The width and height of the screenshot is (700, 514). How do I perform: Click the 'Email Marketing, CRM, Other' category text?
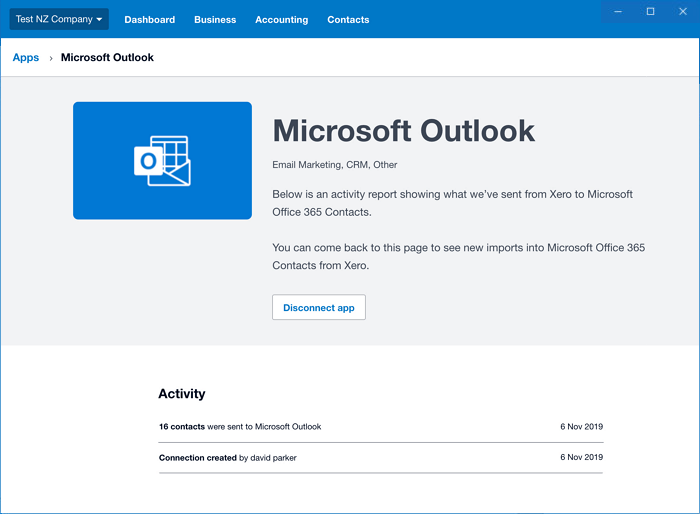335,165
